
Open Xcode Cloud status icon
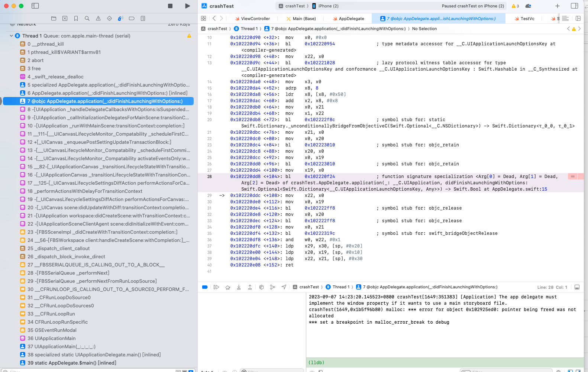(528, 6)
